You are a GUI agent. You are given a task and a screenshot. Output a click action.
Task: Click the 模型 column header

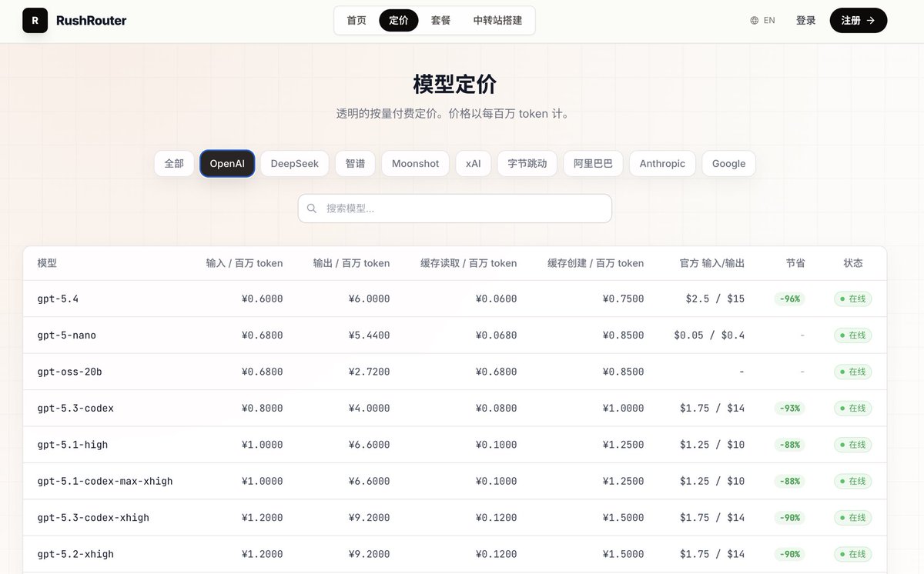[47, 263]
